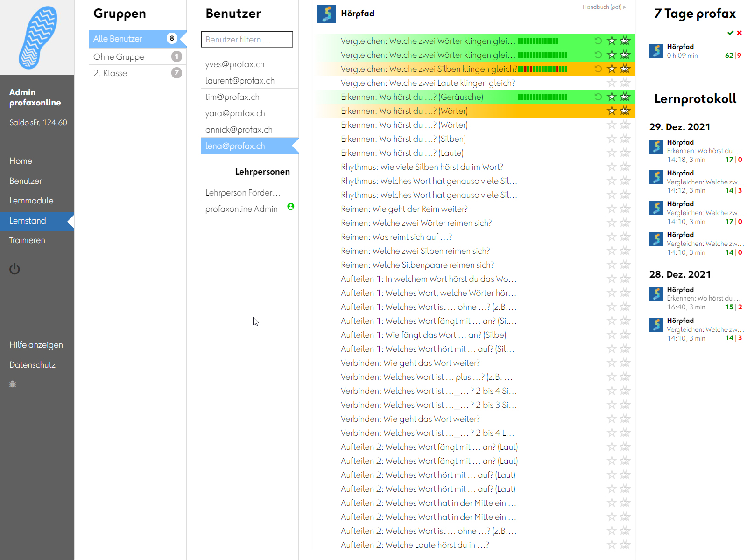Toggle the green checkmark filter in 7 Tage profax
The height and width of the screenshot is (560, 747).
click(730, 33)
